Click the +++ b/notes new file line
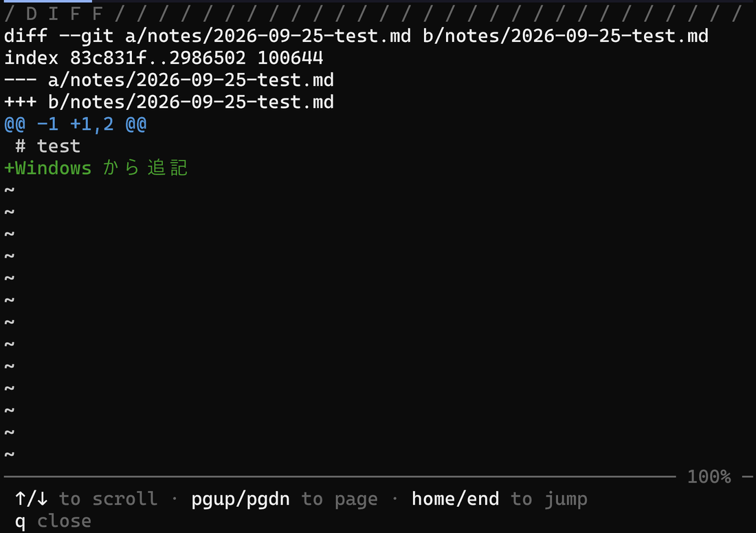Viewport: 756px width, 533px height. 169,102
